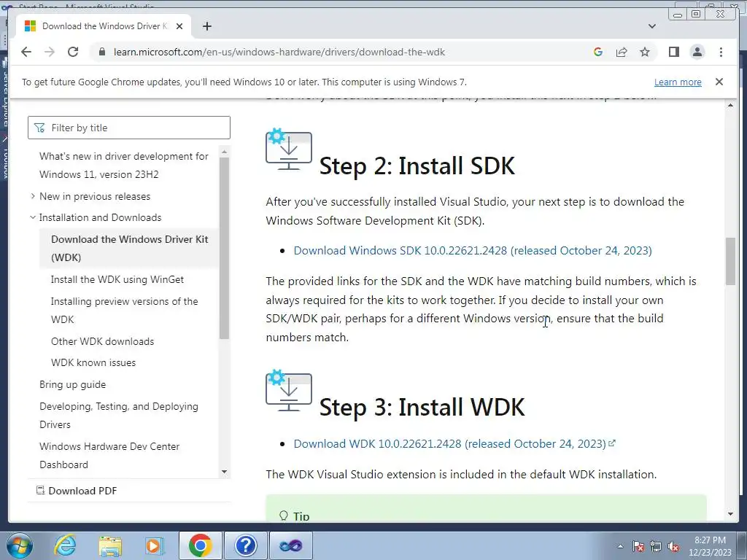
Task: Open Internet Explorer from taskbar
Action: pyautogui.click(x=65, y=545)
